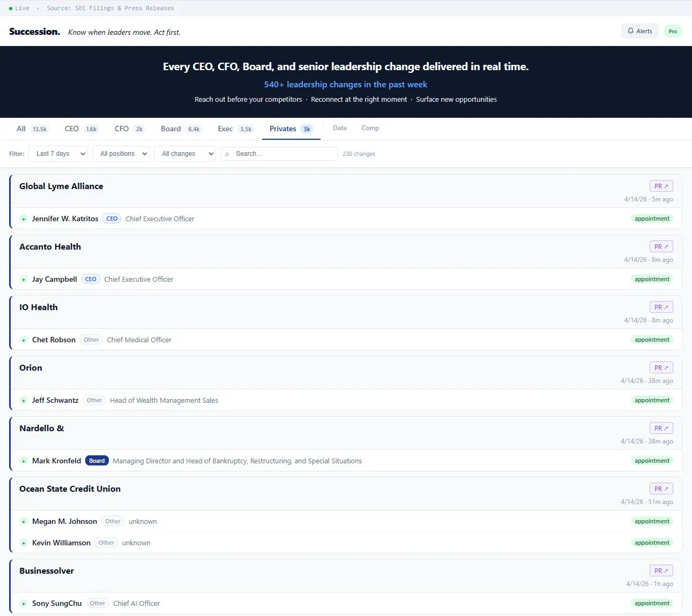Switch to the All tab

point(32,129)
